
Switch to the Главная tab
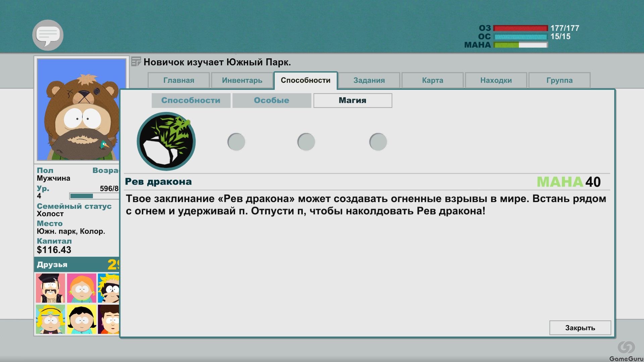pyautogui.click(x=179, y=80)
